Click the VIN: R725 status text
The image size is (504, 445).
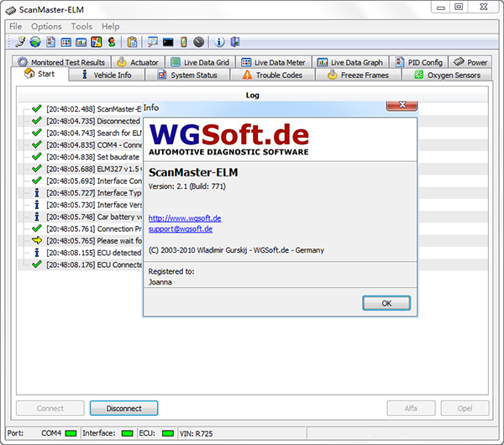click(x=196, y=433)
